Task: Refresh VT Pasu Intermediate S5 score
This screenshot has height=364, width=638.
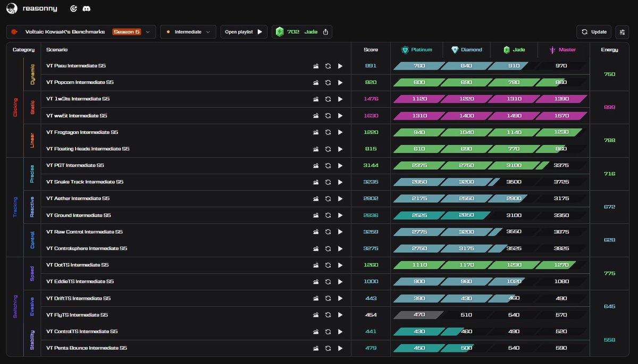Action: [x=328, y=66]
